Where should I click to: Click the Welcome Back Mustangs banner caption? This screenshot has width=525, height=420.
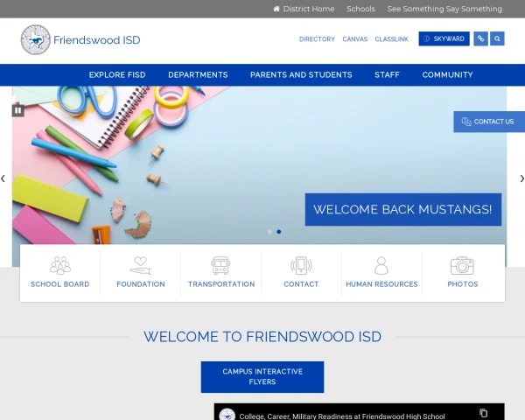pyautogui.click(x=403, y=210)
